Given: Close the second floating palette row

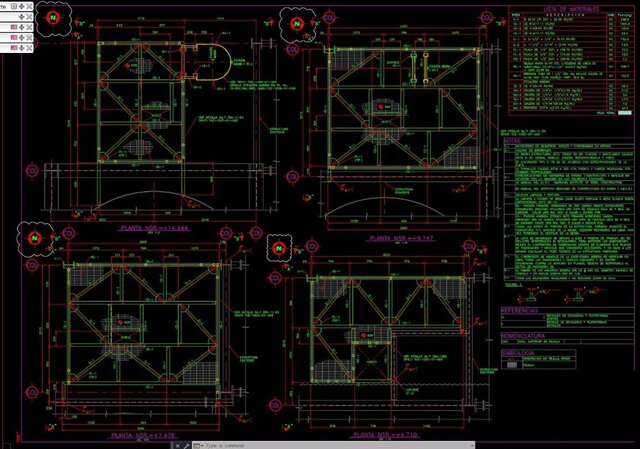Looking at the screenshot, I should click(x=29, y=17).
